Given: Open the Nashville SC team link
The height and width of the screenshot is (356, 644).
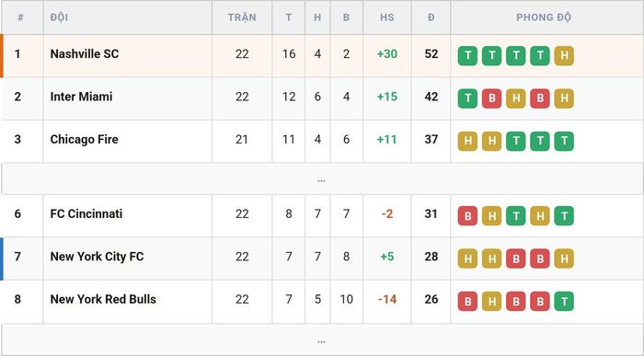Looking at the screenshot, I should [x=85, y=53].
